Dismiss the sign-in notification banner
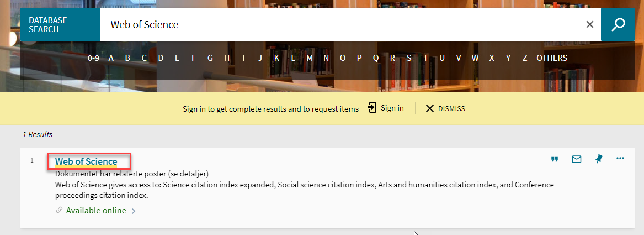Viewport: 644px width, 235px height. tap(445, 108)
